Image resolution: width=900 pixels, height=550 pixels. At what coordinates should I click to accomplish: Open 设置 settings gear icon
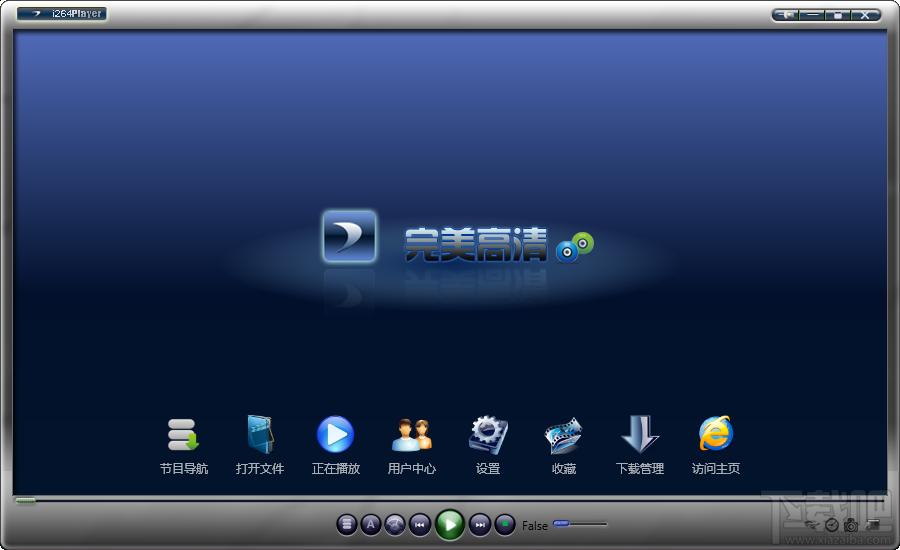click(488, 435)
